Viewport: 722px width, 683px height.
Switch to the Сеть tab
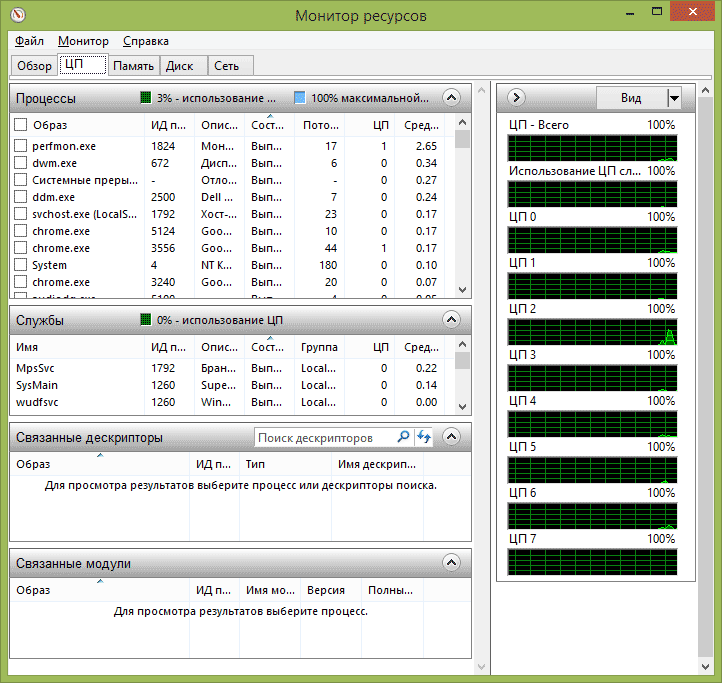[x=230, y=66]
